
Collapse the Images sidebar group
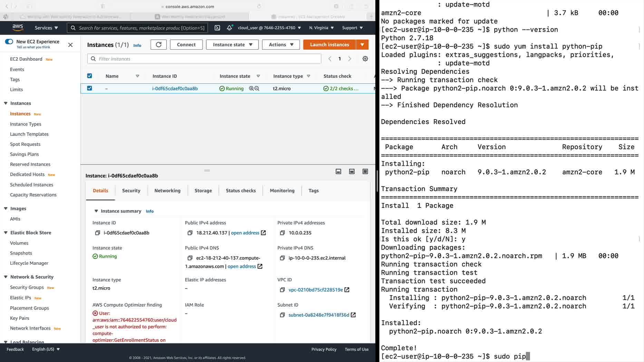[x=6, y=209]
